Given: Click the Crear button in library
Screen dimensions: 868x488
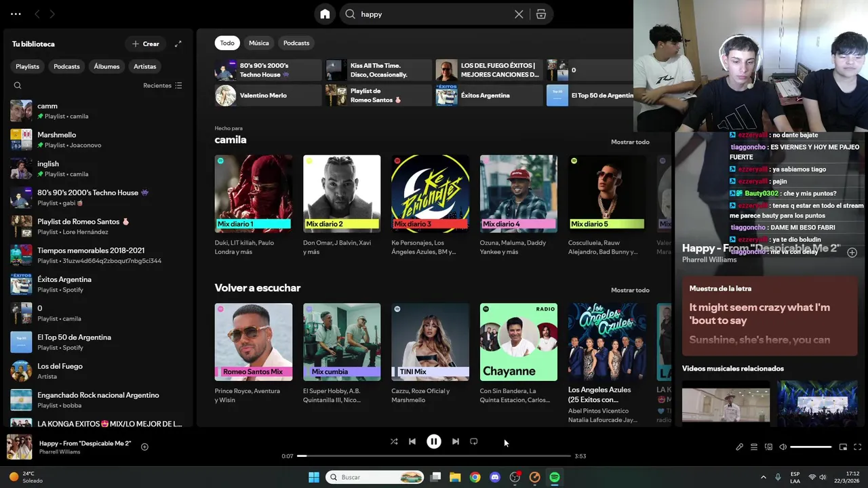Looking at the screenshot, I should [x=146, y=44].
